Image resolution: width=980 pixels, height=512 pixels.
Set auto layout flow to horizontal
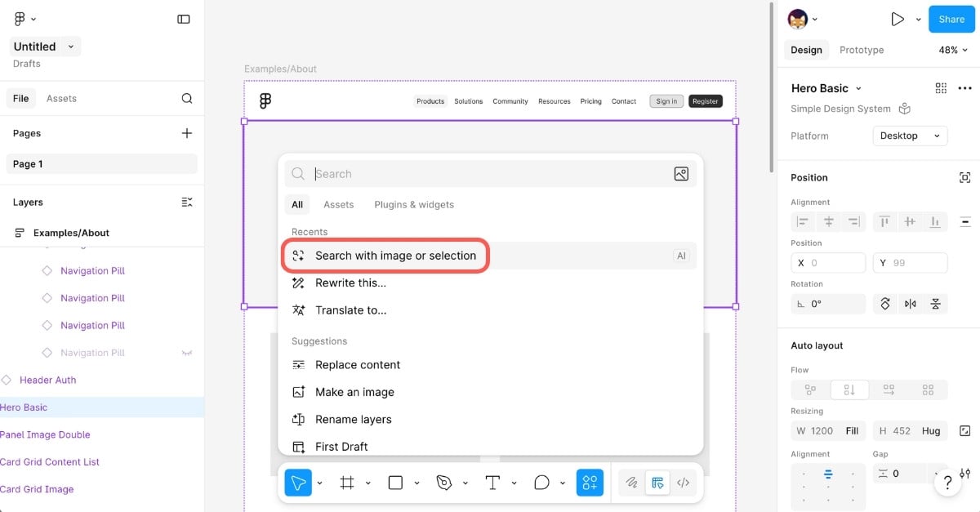[889, 390]
